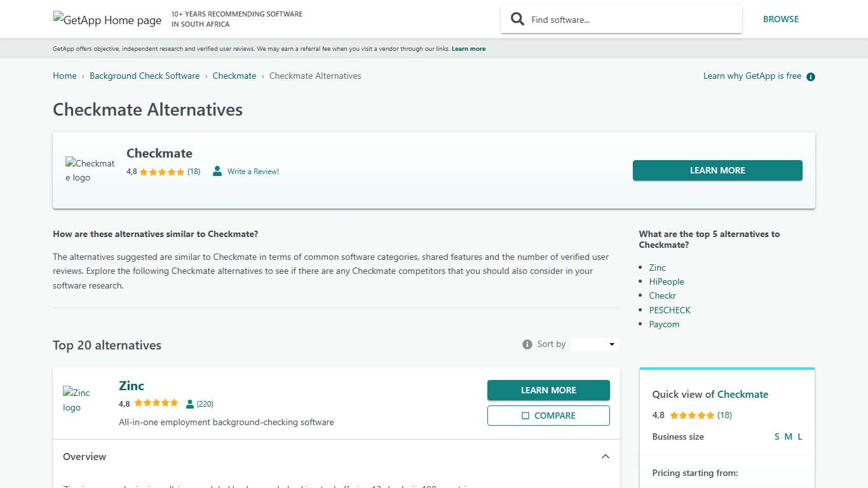Click the Checkmate logo image
868x488 pixels.
(90, 170)
